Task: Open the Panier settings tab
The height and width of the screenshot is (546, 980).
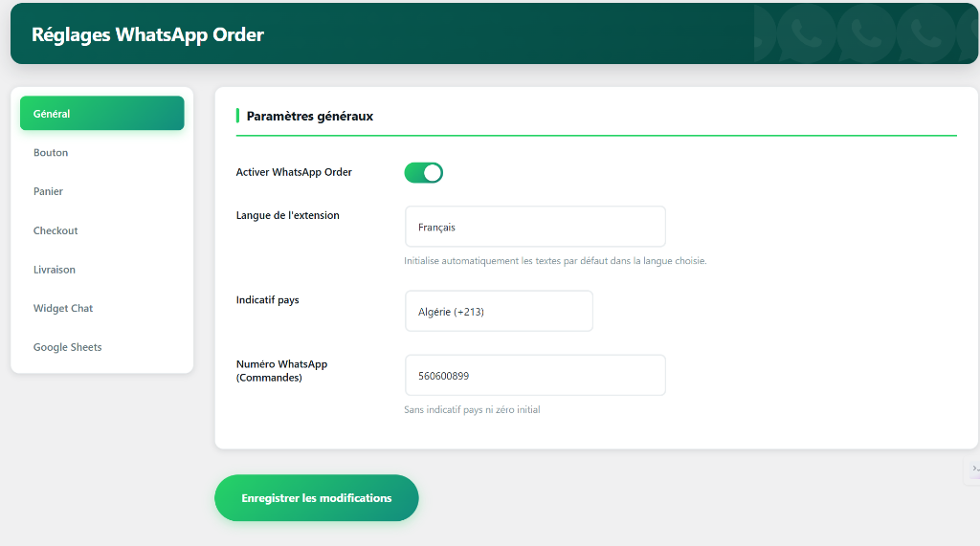Action: click(x=48, y=191)
